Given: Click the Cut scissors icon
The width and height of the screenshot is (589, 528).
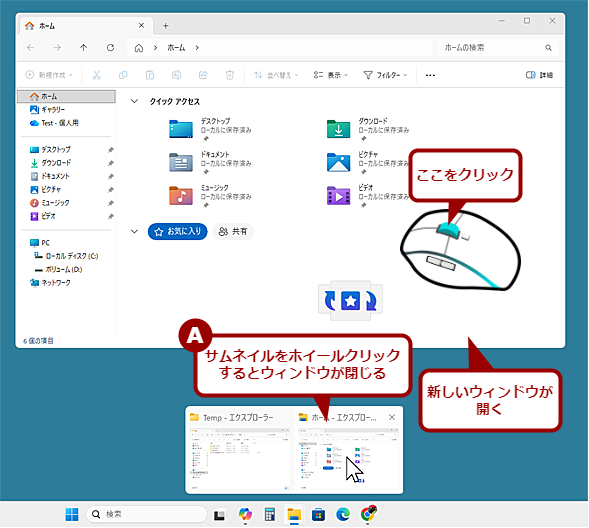Looking at the screenshot, I should (x=97, y=75).
